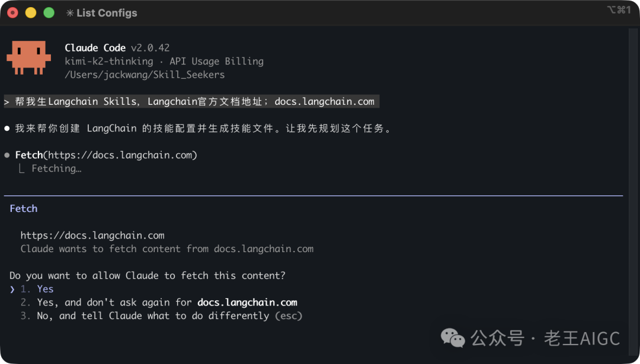
Task: Click the selection arrow beside option 1
Action: click(12, 289)
